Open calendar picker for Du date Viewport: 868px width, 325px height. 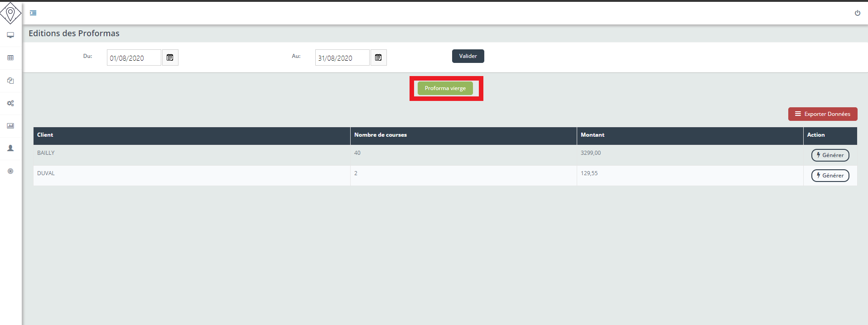170,57
